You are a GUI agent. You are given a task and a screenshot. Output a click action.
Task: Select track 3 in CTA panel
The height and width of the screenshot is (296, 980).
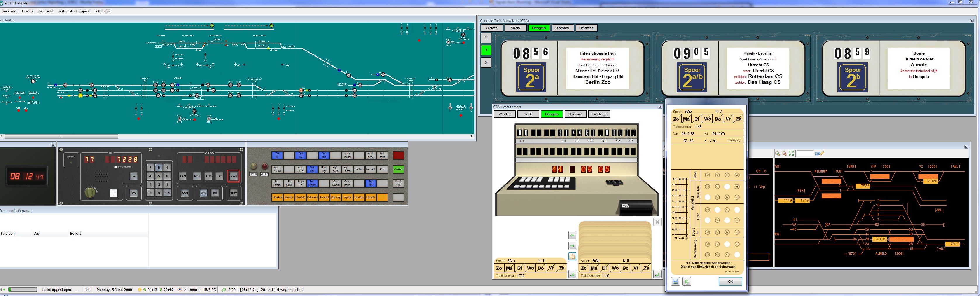(x=486, y=62)
